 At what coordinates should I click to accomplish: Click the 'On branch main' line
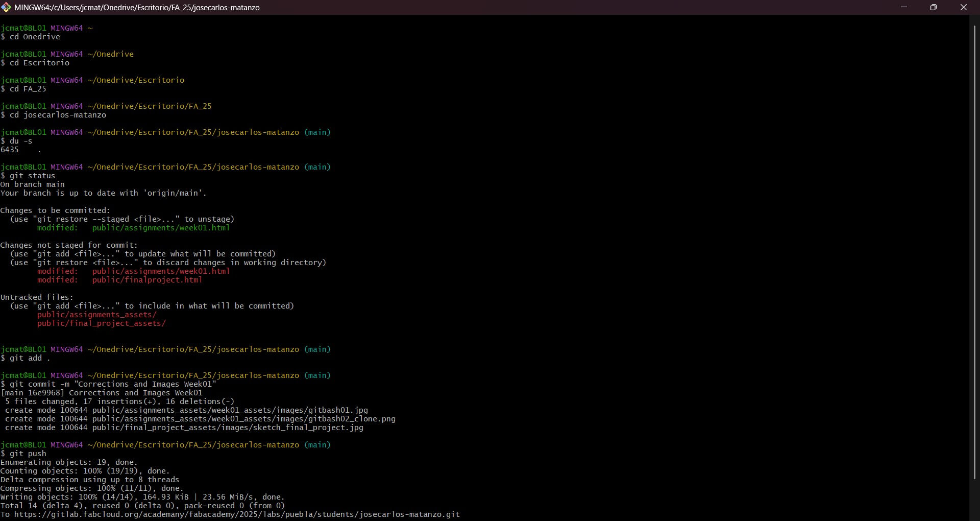[33, 184]
